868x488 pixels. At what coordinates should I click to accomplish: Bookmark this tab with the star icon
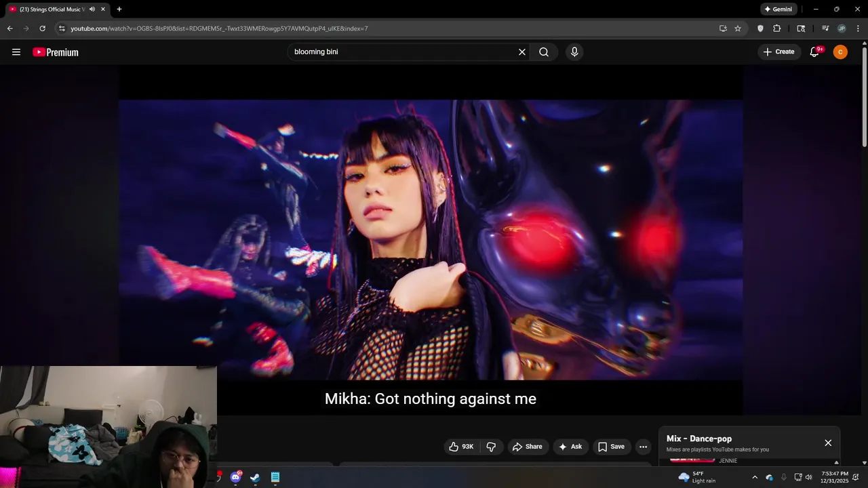(738, 28)
